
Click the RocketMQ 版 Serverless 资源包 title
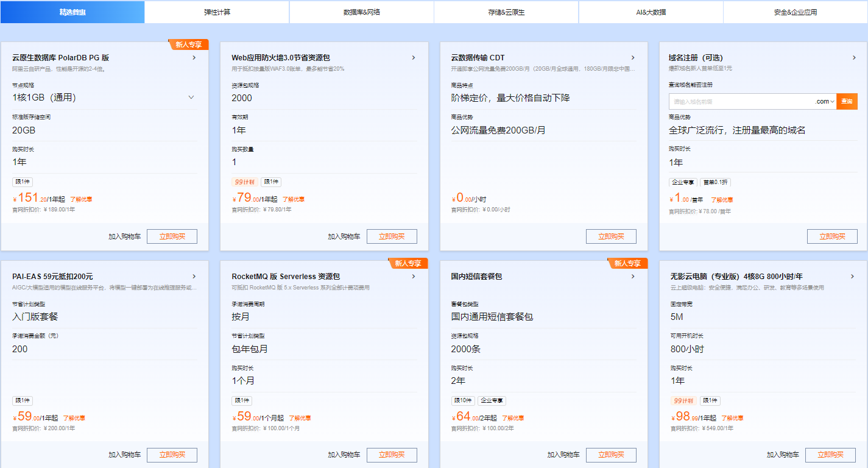point(286,277)
